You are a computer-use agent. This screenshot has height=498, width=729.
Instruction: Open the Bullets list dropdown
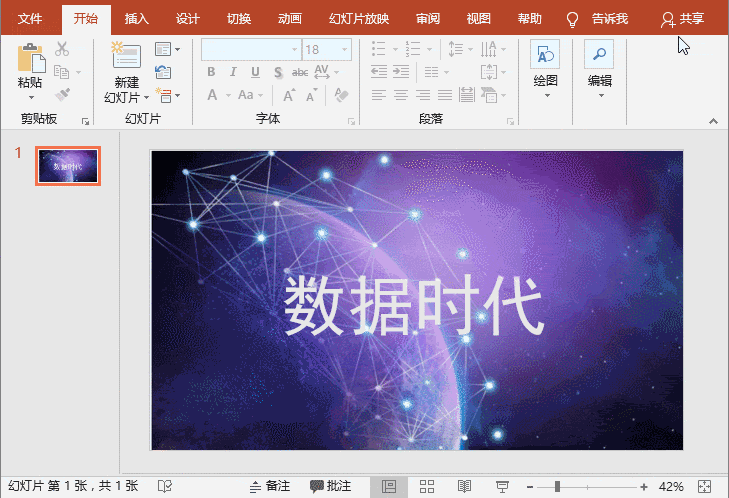pos(395,49)
